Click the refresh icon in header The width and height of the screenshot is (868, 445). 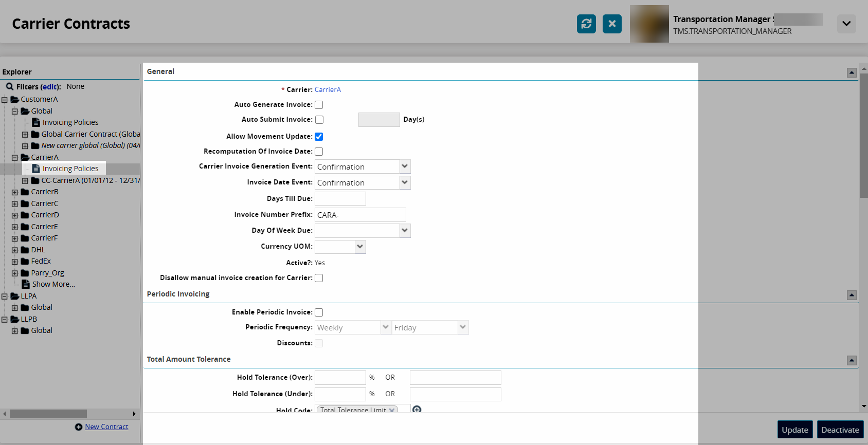tap(586, 24)
